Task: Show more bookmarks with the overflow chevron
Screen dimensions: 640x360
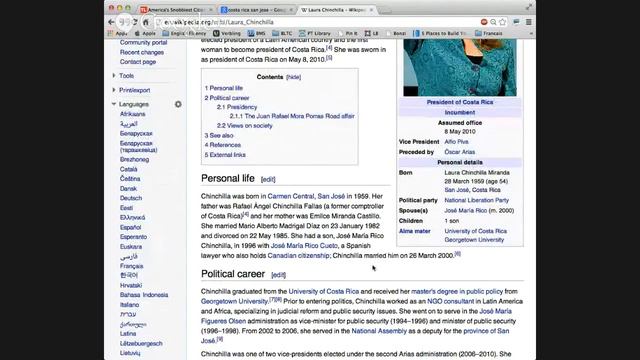Action: [x=531, y=33]
